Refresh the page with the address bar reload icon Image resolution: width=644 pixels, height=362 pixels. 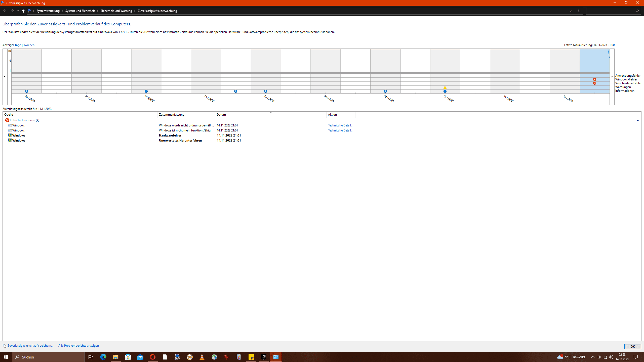(579, 11)
